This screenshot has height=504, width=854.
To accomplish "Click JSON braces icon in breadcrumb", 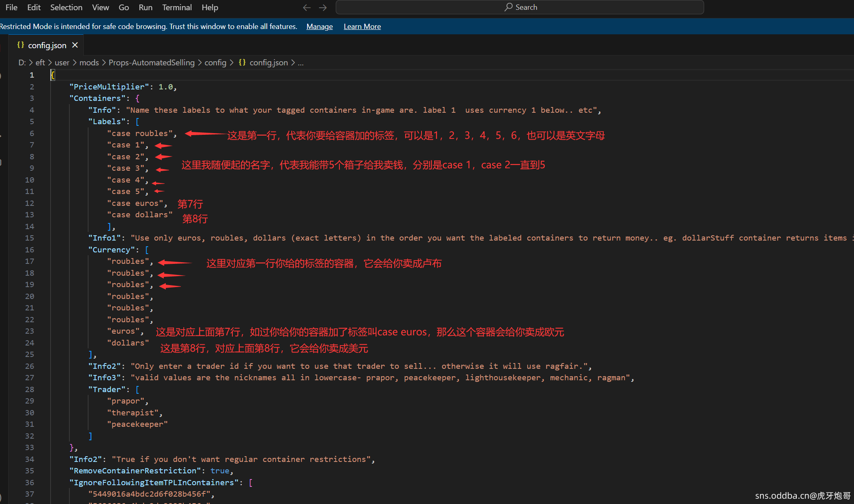I will (x=242, y=62).
